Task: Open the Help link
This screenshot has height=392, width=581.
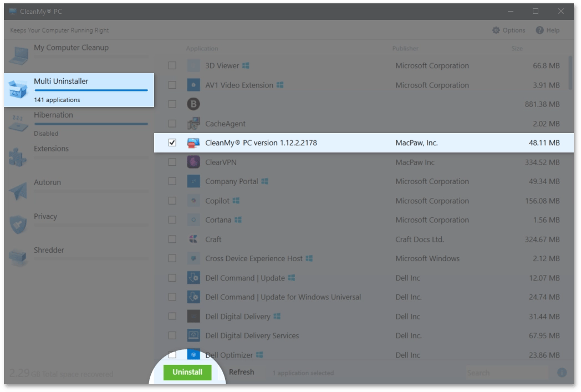Action: pyautogui.click(x=548, y=30)
